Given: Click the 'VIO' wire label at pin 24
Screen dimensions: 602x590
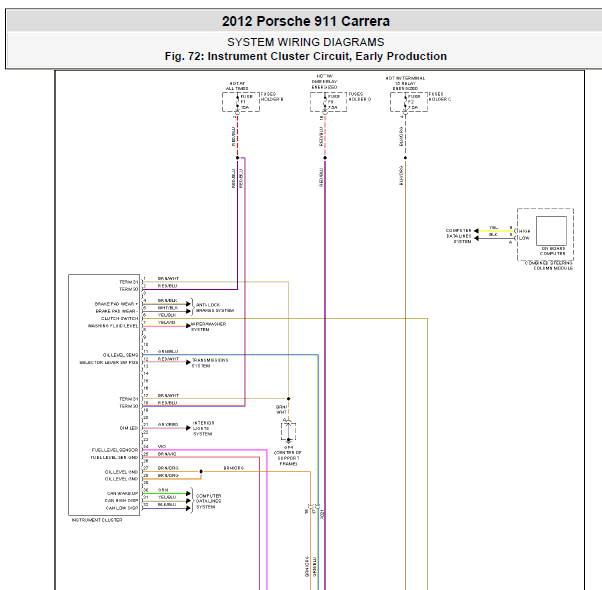Looking at the screenshot, I should coord(162,446).
